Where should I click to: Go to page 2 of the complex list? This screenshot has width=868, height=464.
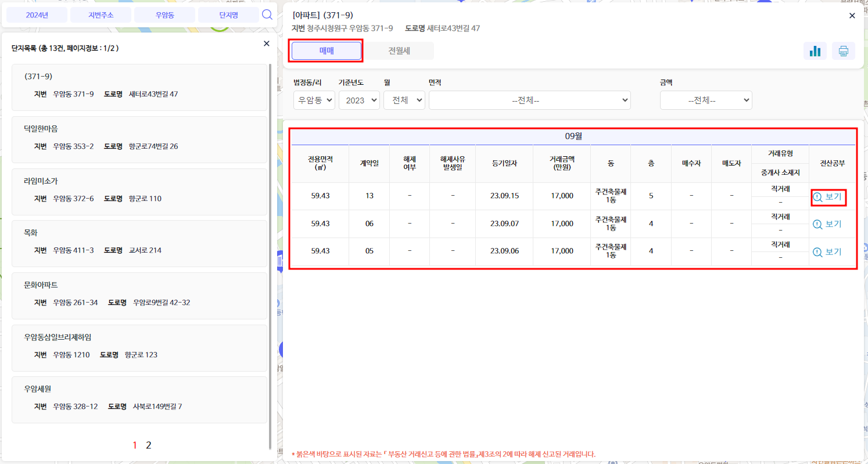tap(148, 445)
